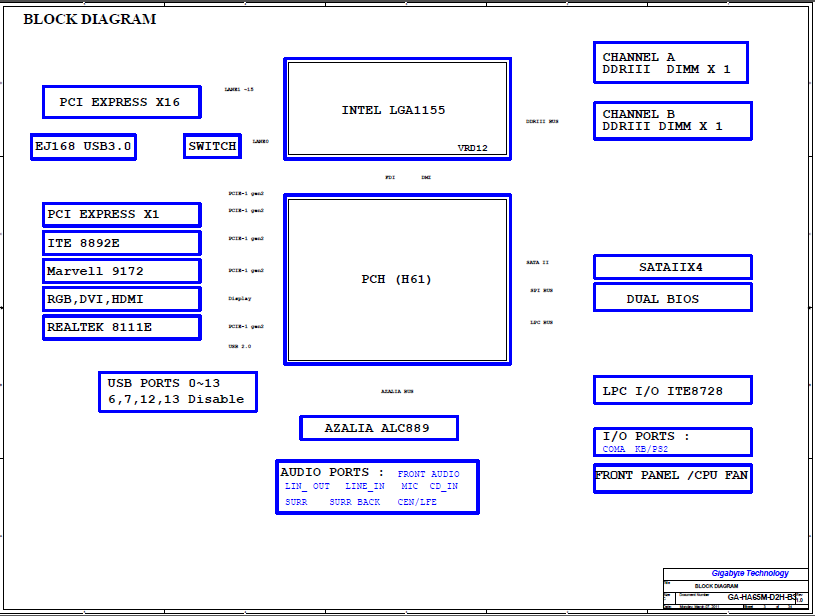Click the CHANNEL B DDRIII DIMM block
The height and width of the screenshot is (616, 815).
point(671,121)
